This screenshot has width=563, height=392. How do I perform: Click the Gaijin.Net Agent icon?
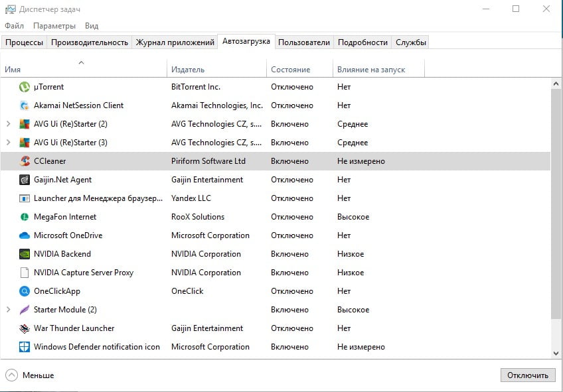23,179
